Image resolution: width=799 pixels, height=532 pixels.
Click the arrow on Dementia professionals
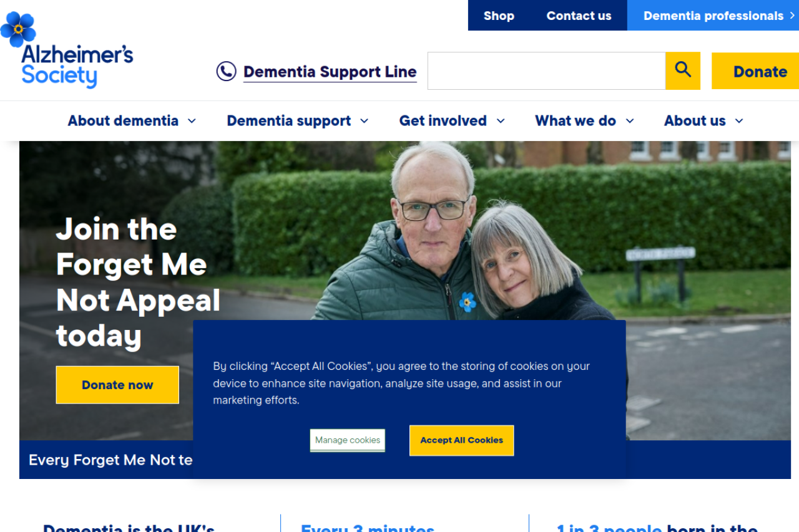[x=792, y=16]
